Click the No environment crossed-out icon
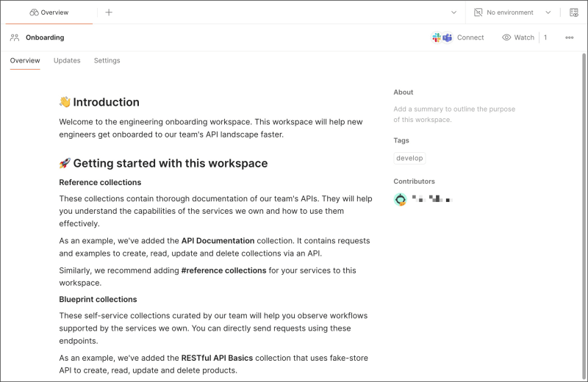The width and height of the screenshot is (588, 382). click(x=478, y=12)
